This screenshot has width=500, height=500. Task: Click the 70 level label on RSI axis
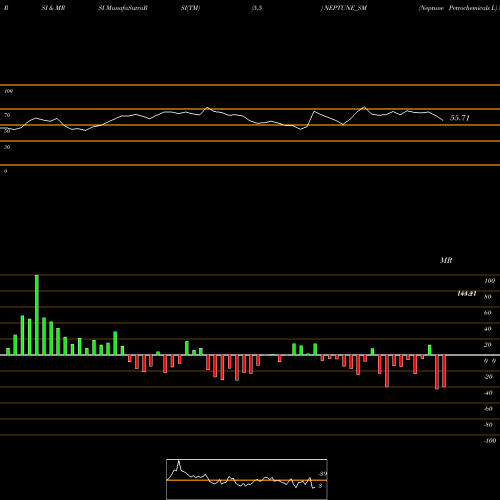7,115
